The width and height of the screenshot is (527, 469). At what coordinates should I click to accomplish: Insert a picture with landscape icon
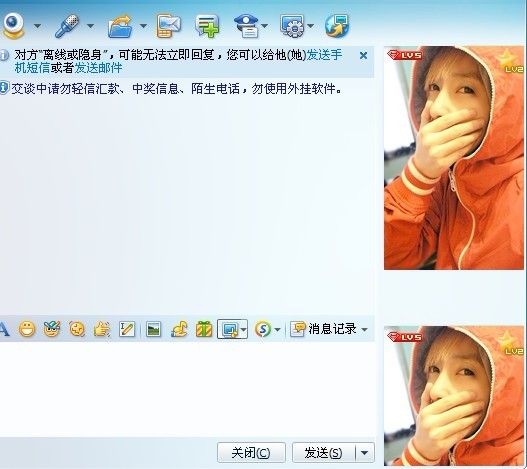tap(154, 329)
